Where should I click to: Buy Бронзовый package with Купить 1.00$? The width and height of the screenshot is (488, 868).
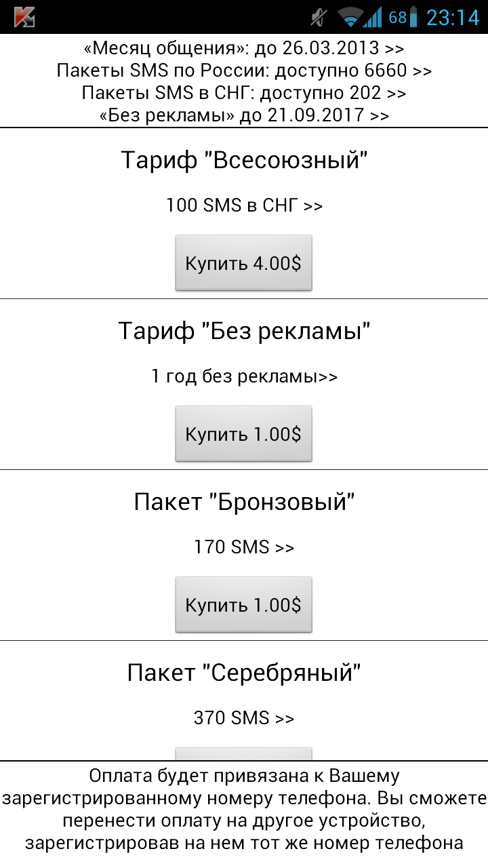[244, 605]
